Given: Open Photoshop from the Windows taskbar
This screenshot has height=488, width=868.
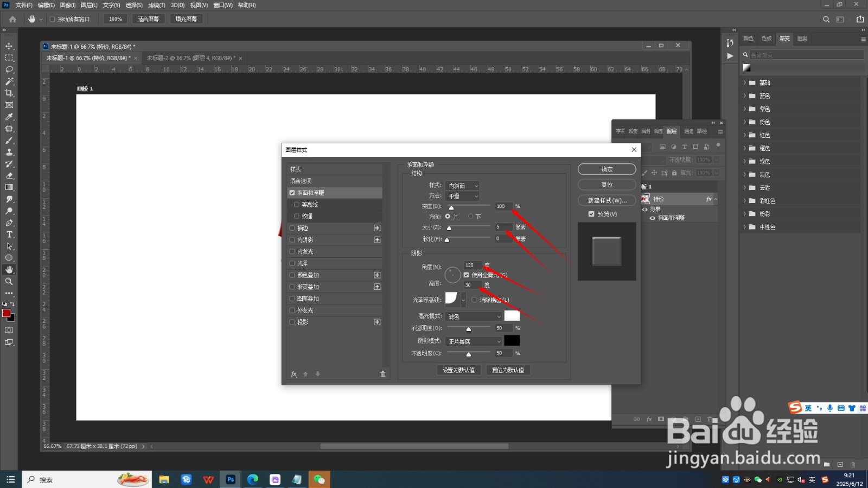Looking at the screenshot, I should [231, 479].
